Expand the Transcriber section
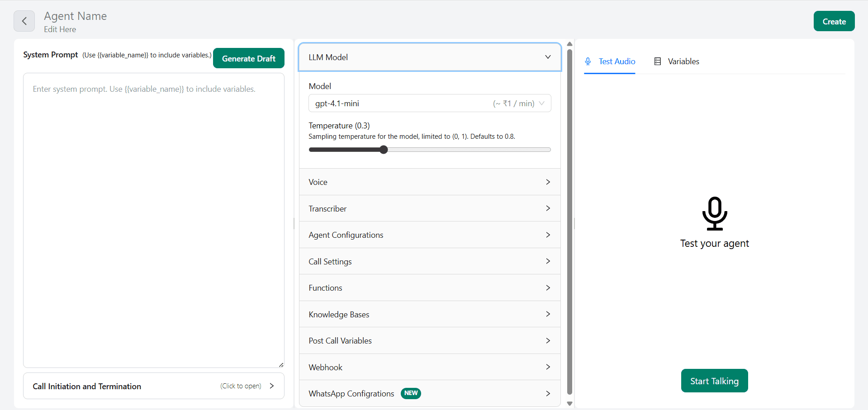The width and height of the screenshot is (868, 410). (x=429, y=208)
